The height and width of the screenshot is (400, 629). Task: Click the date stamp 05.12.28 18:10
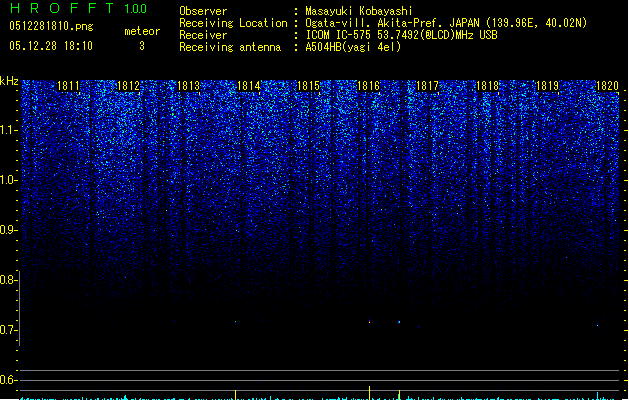(51, 46)
